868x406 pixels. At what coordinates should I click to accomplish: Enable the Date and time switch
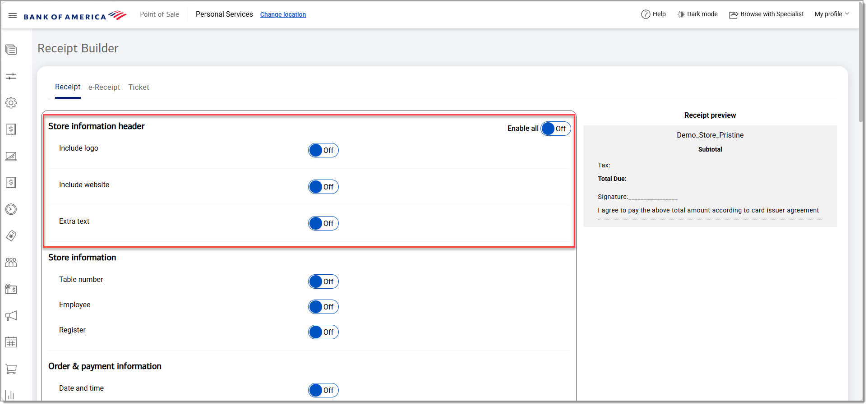point(323,390)
